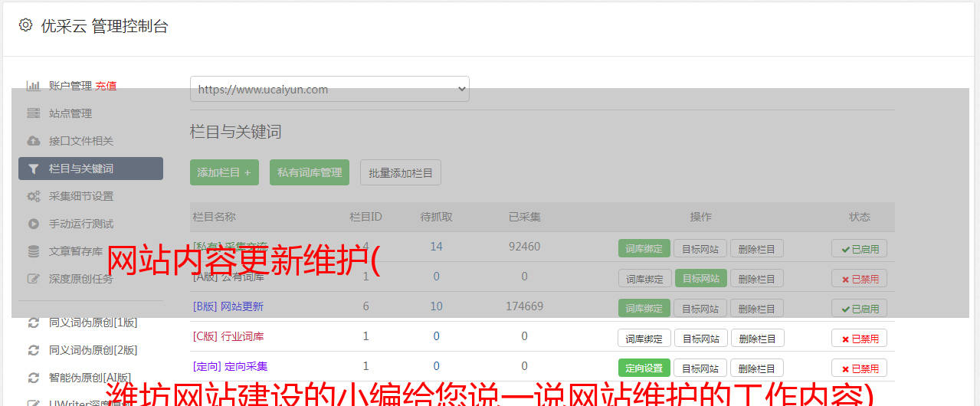Click the refresh icon for 智能伪原创[AI版]
This screenshot has width=980, height=406.
pyautogui.click(x=34, y=378)
